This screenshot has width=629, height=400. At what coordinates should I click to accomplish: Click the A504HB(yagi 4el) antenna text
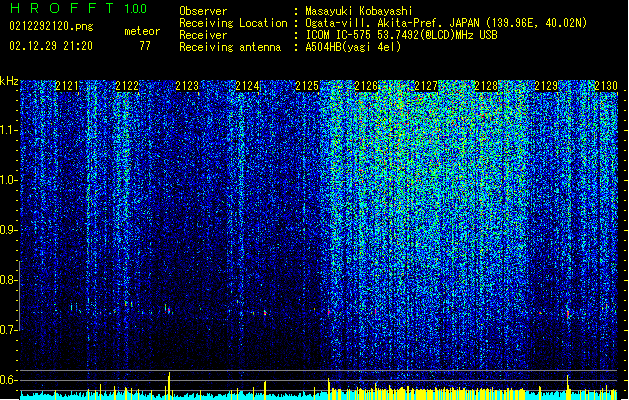point(353,47)
